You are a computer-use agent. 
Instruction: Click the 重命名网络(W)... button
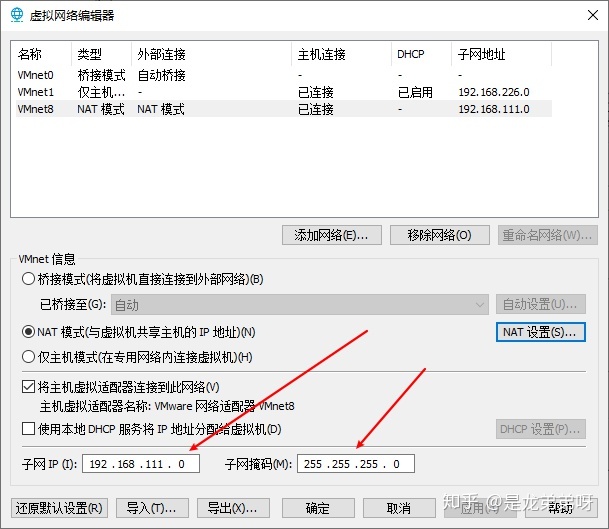coord(548,235)
